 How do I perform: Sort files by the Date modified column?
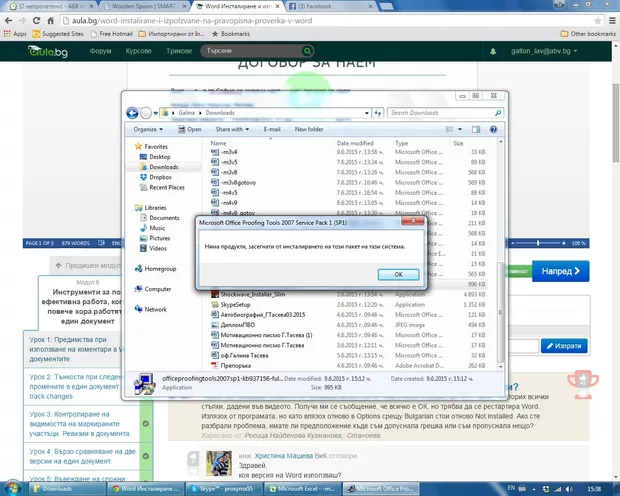[356, 143]
